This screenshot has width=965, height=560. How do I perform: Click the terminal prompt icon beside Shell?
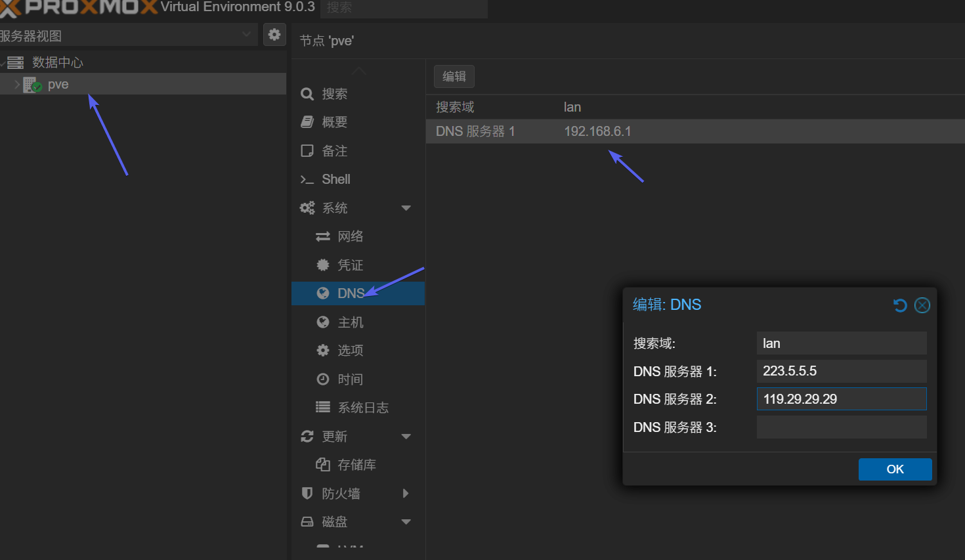307,179
